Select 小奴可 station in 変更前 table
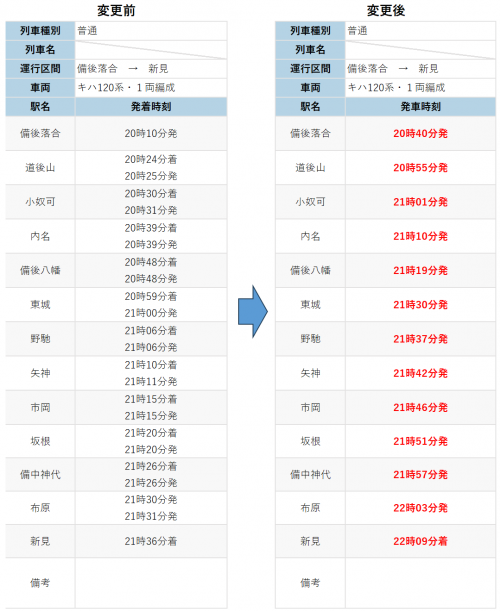Screen dimensions: 500x611 pos(40,202)
